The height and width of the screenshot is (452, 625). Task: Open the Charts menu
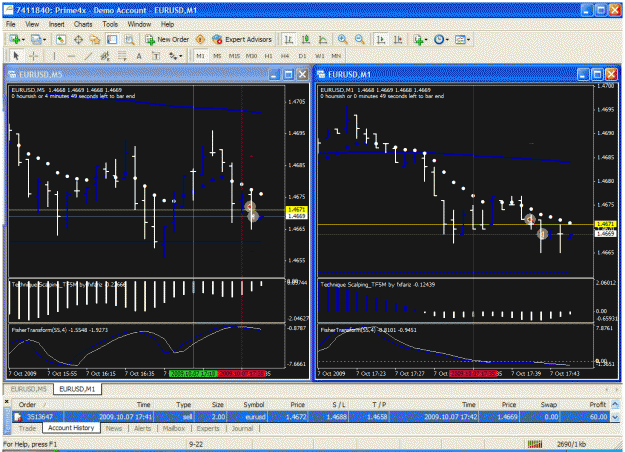click(x=83, y=24)
